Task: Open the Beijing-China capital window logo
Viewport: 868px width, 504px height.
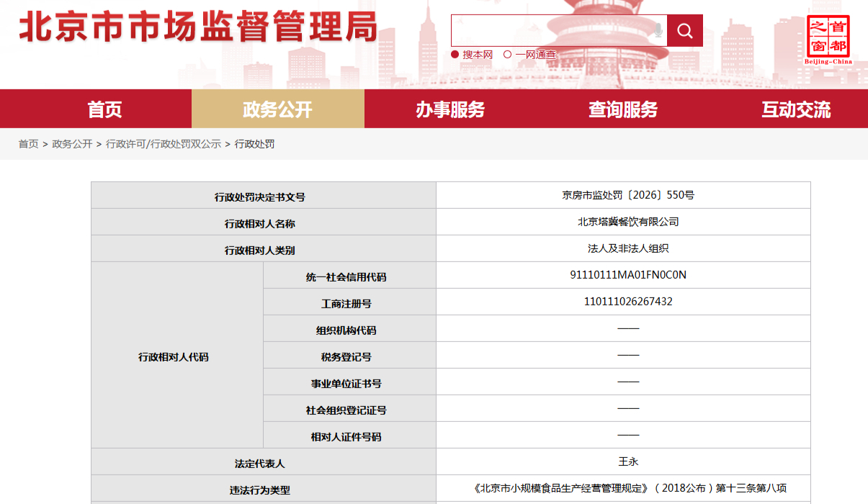Action: (x=828, y=39)
